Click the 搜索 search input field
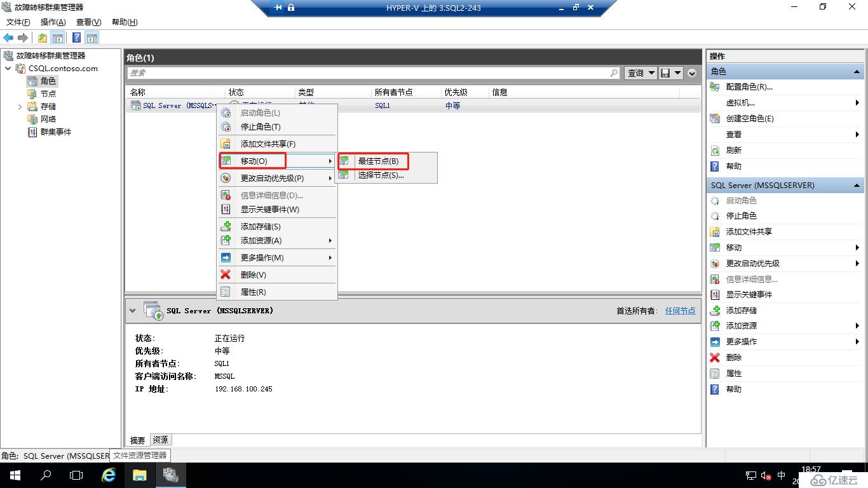Screen dimensions: 868x488 [374, 73]
